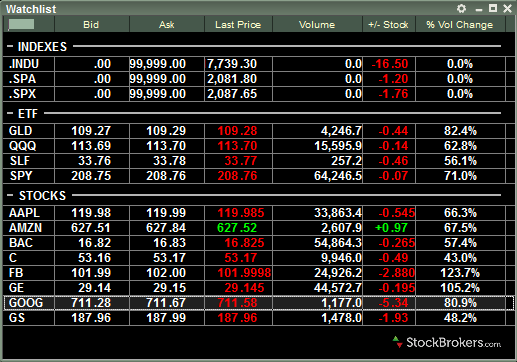The width and height of the screenshot is (517, 362).
Task: Click GLD ask 109.29
Action: click(x=166, y=131)
